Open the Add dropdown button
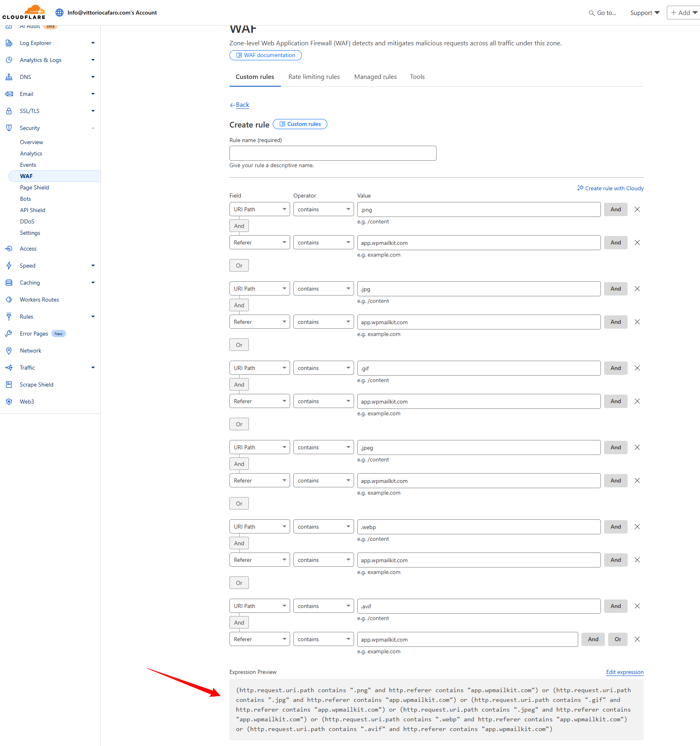The height and width of the screenshot is (746, 700). [684, 13]
